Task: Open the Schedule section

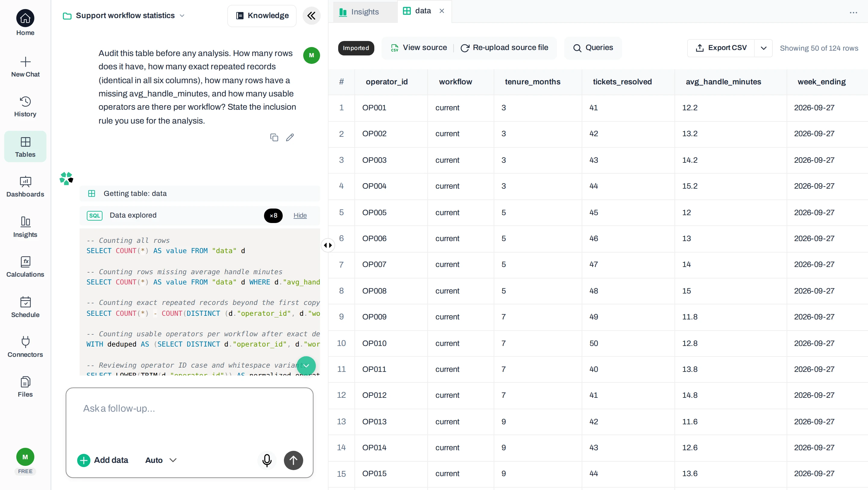Action: click(25, 307)
